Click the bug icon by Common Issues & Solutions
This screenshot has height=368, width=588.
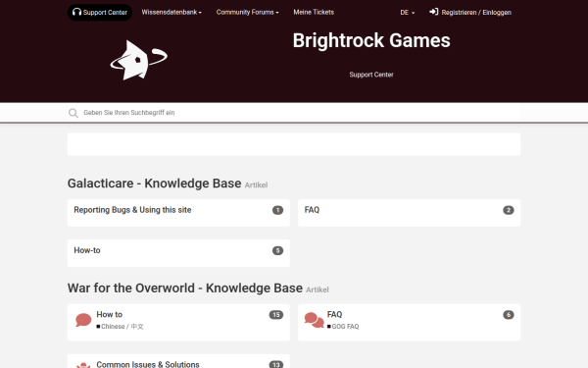(83, 365)
